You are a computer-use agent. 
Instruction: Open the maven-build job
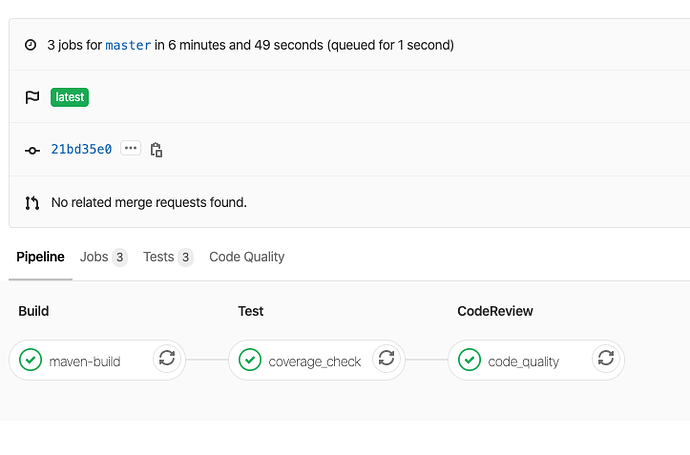pos(84,361)
